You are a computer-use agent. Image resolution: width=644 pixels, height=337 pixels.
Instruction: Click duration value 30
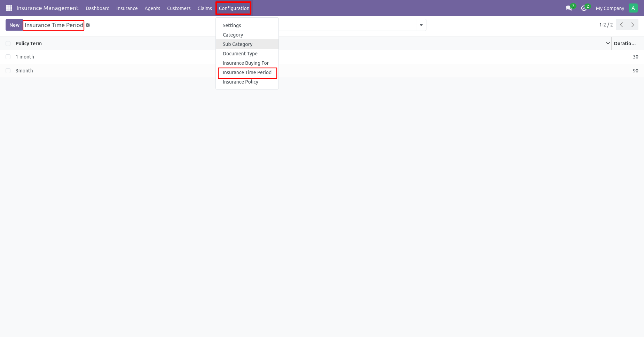[x=635, y=57]
